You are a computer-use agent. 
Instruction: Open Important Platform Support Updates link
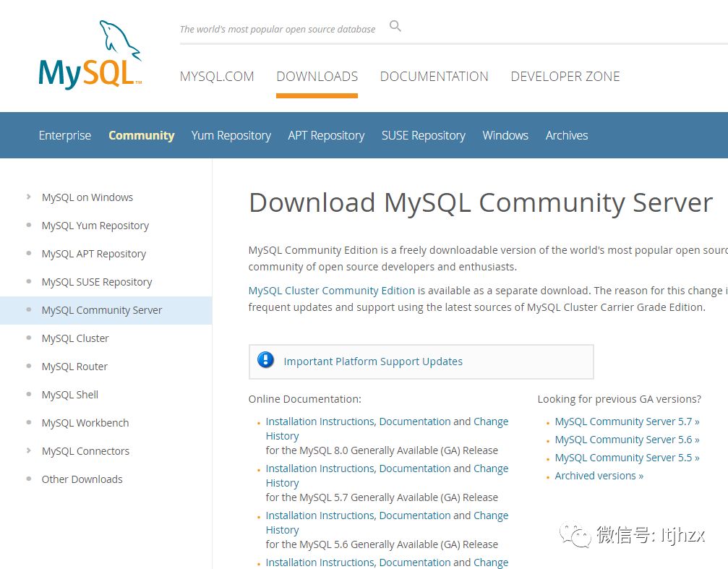[373, 361]
